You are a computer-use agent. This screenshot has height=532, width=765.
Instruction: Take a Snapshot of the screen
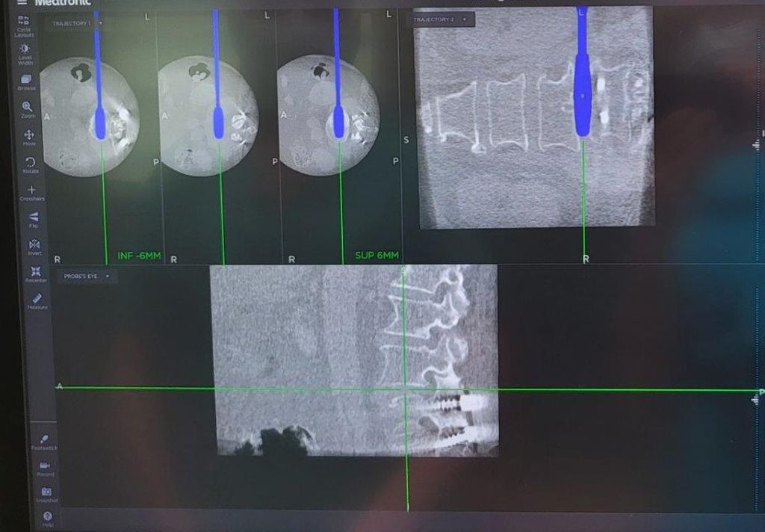[46, 493]
